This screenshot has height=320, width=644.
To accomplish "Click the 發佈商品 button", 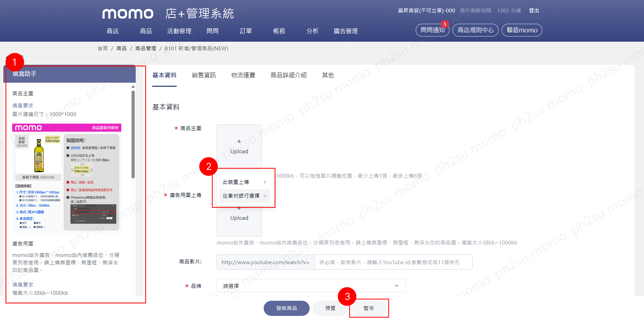I will click(x=286, y=308).
